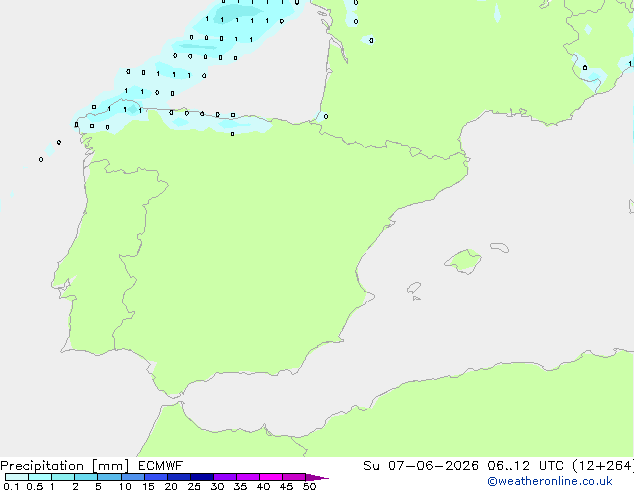Click the '(12+264)' forecast offset text

pos(603,465)
